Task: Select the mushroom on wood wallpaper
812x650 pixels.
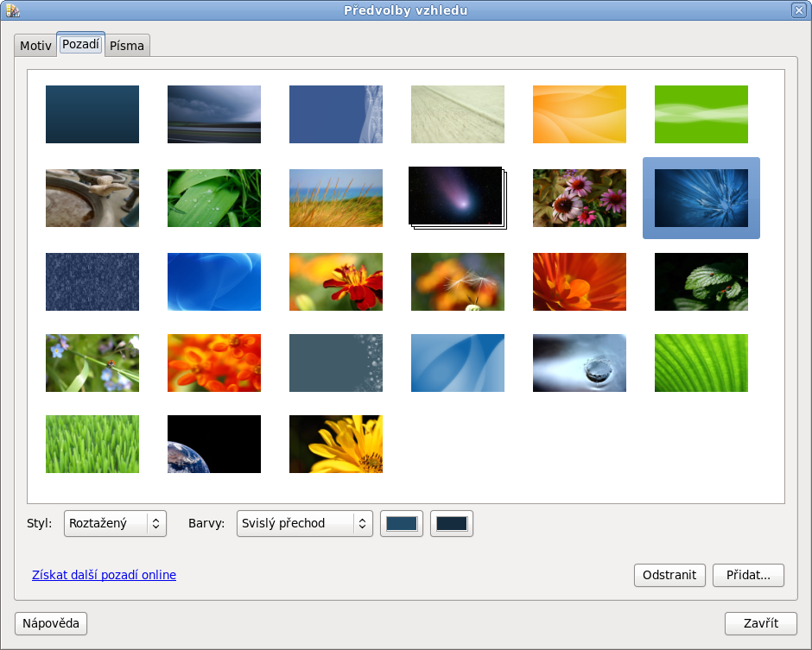Action: 92,199
